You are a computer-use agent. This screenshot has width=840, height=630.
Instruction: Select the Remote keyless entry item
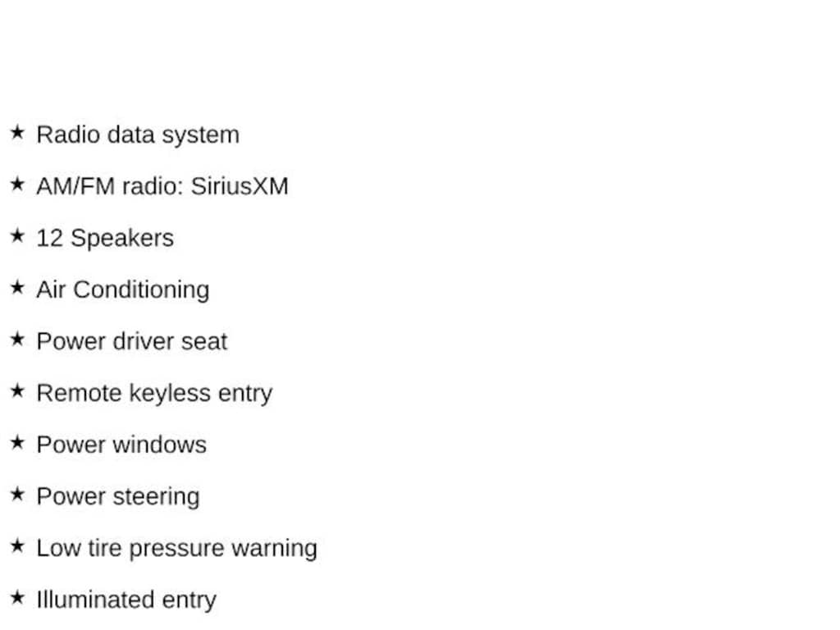pyautogui.click(x=154, y=393)
